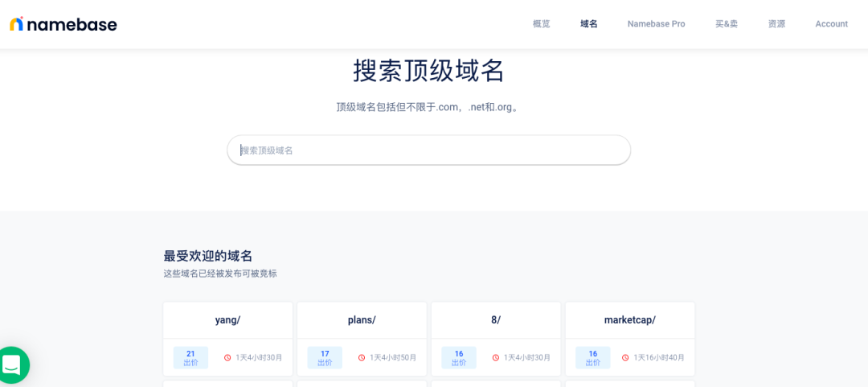The height and width of the screenshot is (387, 868).
Task: Click the Namebase logo
Action: (x=63, y=24)
